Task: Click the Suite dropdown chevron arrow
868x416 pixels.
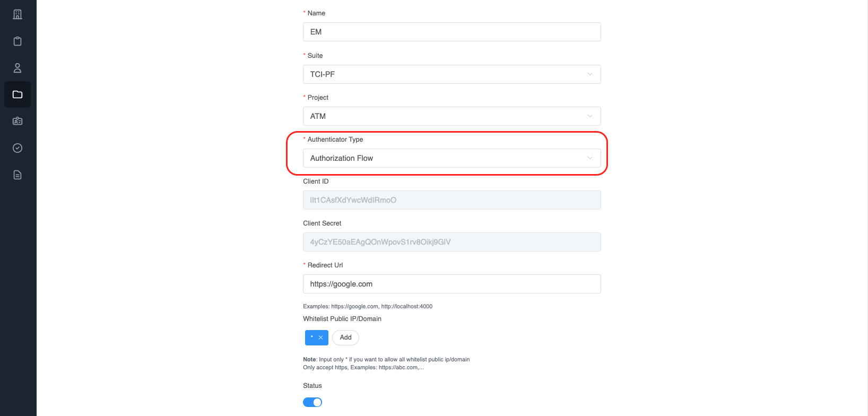Action: tap(590, 74)
